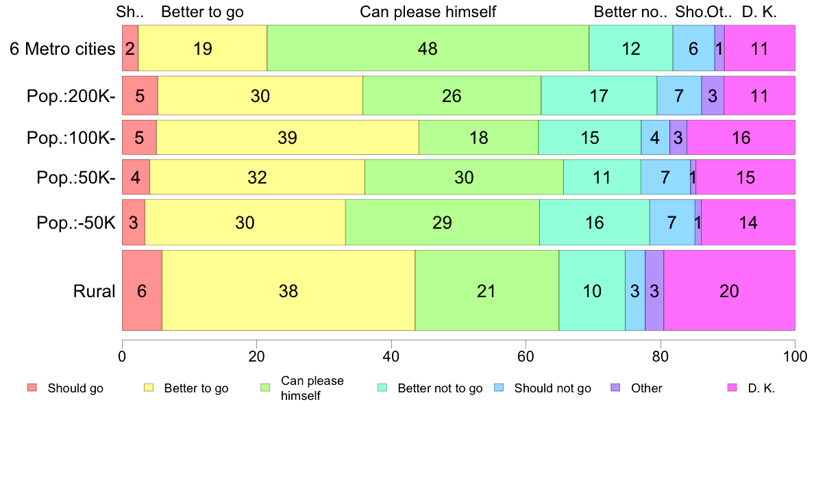The image size is (814, 504).
Task: Click the Pop.:50K- green segment showing 30
Action: click(x=464, y=177)
